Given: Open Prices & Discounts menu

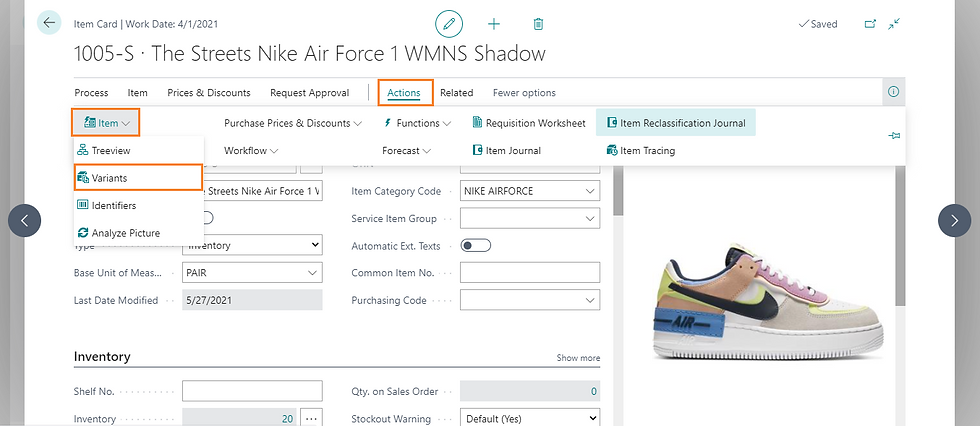Looking at the screenshot, I should (x=209, y=92).
